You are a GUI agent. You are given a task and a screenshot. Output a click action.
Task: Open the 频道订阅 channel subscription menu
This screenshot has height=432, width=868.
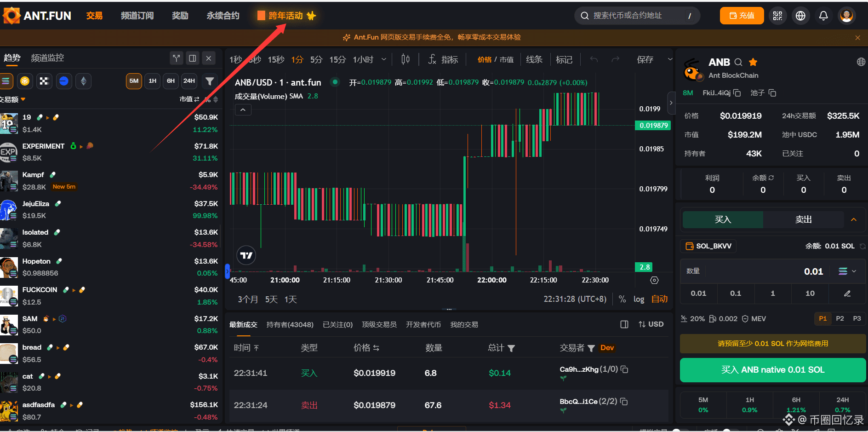[137, 16]
